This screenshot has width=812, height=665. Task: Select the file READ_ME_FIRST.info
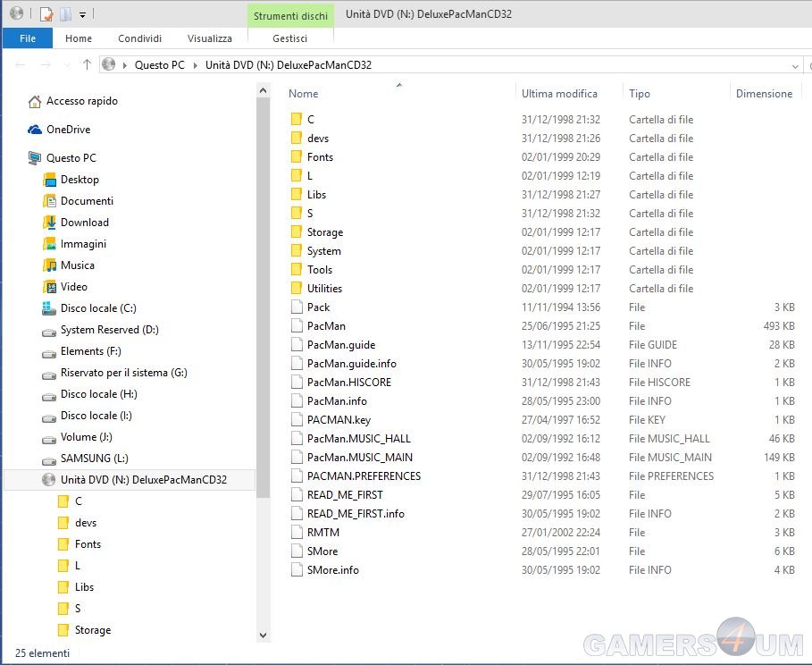[x=356, y=514]
